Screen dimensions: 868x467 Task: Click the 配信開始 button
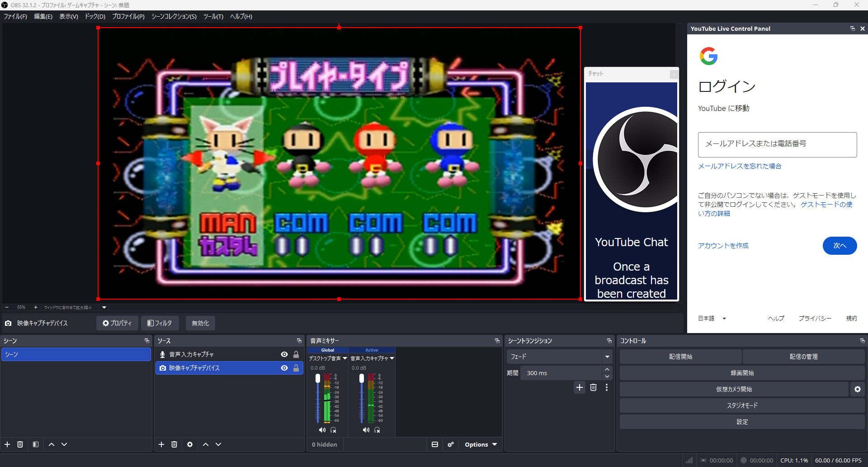coord(681,357)
